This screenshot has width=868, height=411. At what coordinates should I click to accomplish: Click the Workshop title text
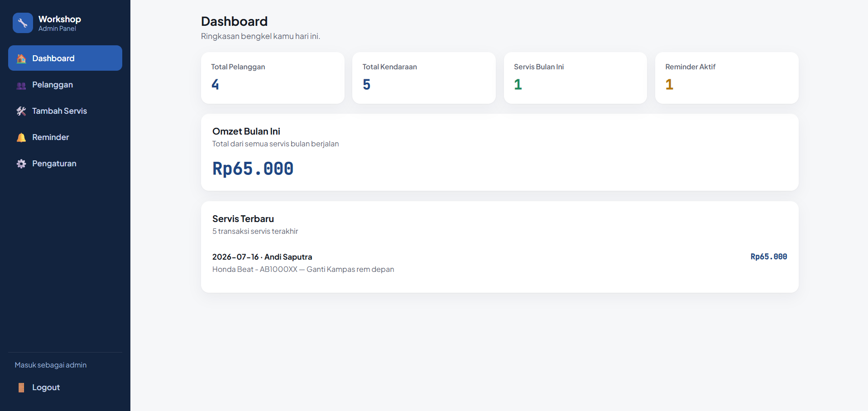pos(60,19)
